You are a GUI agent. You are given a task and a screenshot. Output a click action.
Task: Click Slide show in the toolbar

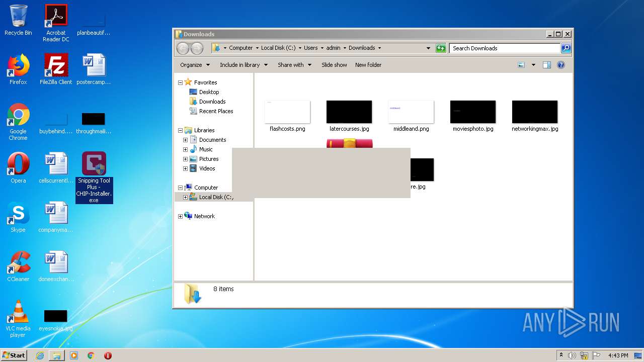334,65
